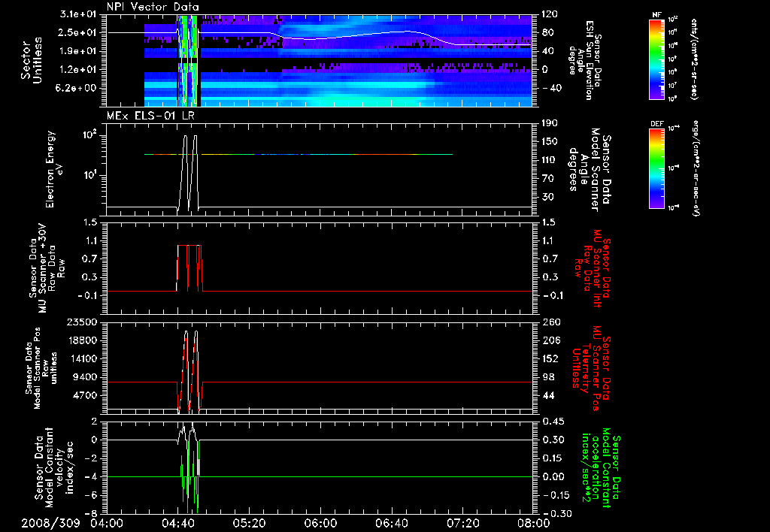Image resolution: width=770 pixels, height=532 pixels.
Task: Click the '06:00' time tick label
Action: coord(320,523)
